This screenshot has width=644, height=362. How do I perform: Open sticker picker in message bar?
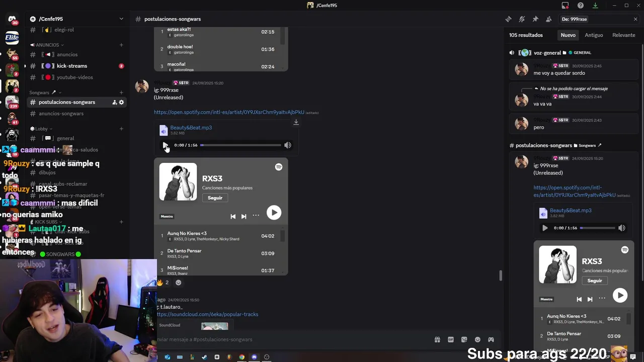[464, 339]
